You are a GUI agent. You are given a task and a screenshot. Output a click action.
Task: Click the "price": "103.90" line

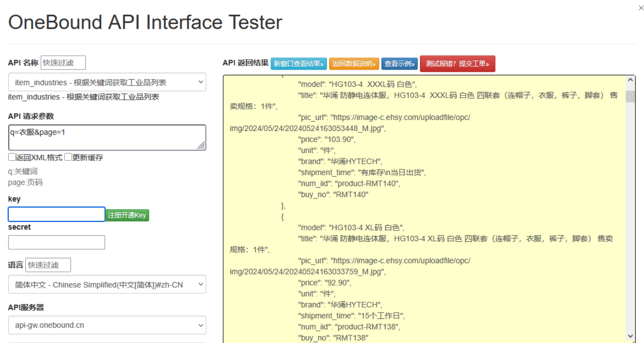pos(327,139)
